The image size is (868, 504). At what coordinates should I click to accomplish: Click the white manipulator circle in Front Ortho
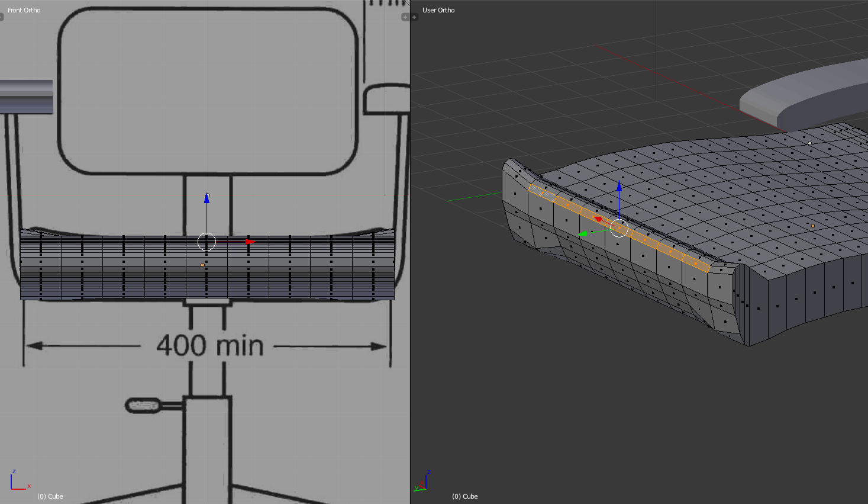click(206, 242)
